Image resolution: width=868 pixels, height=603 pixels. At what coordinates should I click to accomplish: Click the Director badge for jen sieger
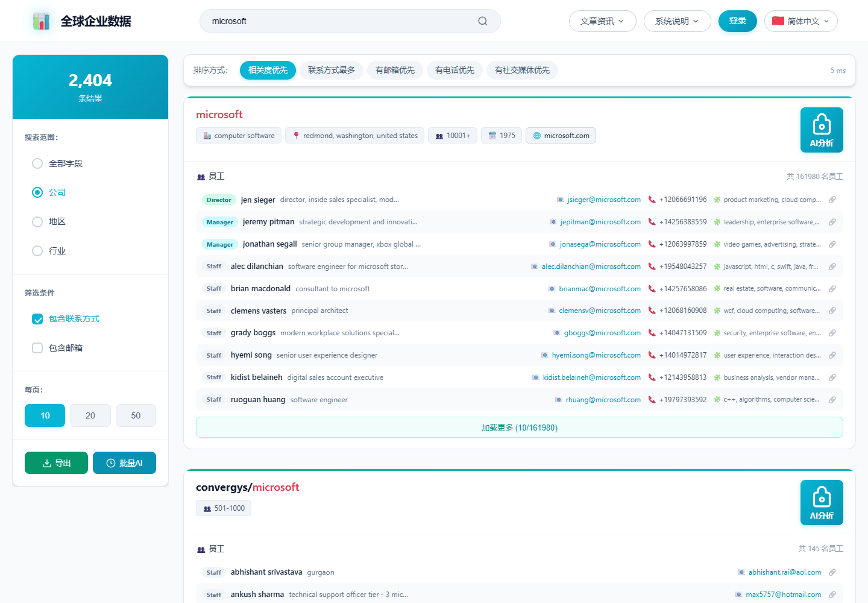coord(219,200)
